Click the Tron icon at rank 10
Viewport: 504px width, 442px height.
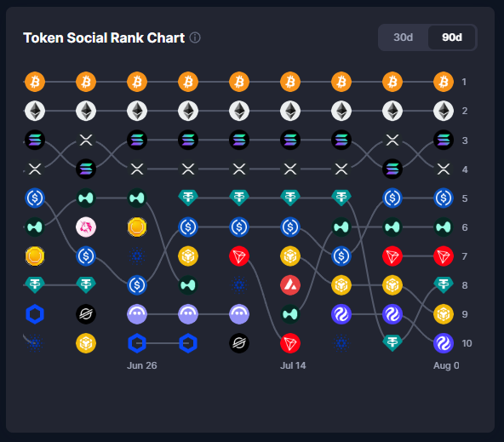tap(290, 343)
